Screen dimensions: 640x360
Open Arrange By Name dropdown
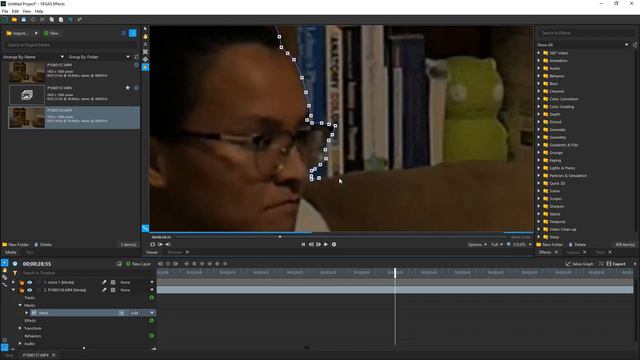33,57
